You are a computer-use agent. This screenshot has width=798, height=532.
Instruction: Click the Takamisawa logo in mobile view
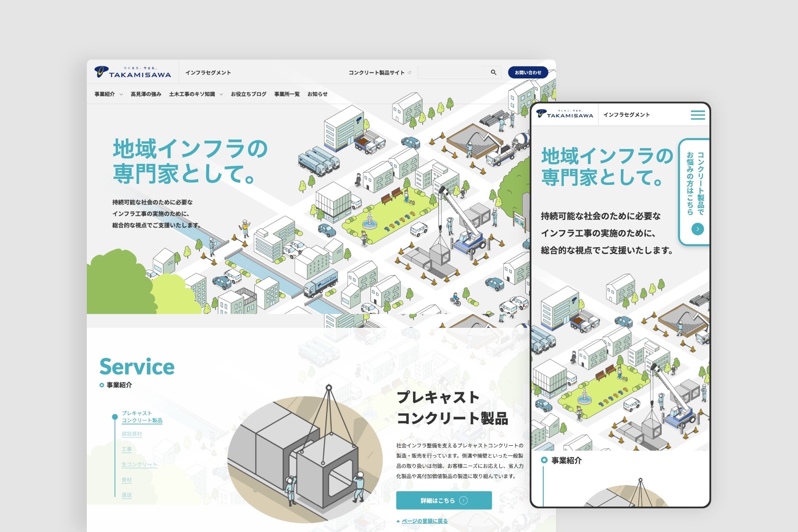point(564,114)
